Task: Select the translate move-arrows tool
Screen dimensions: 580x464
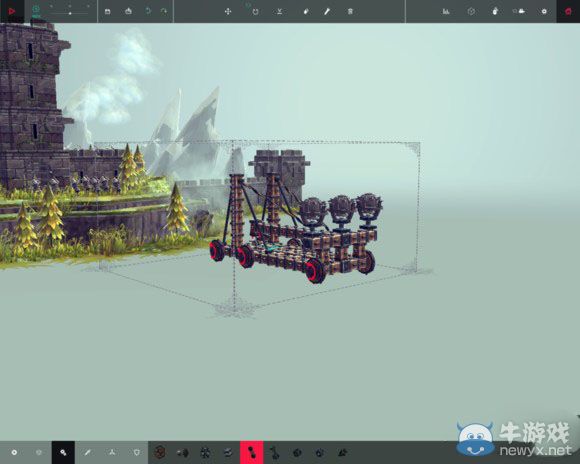Action: pyautogui.click(x=228, y=11)
